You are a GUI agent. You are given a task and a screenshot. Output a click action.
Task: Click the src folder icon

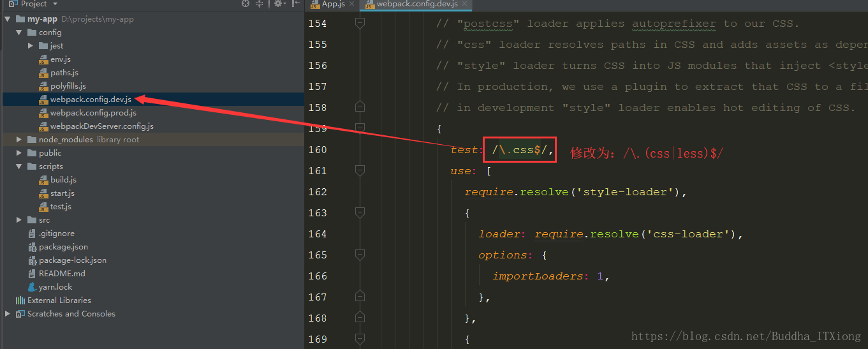[x=32, y=220]
